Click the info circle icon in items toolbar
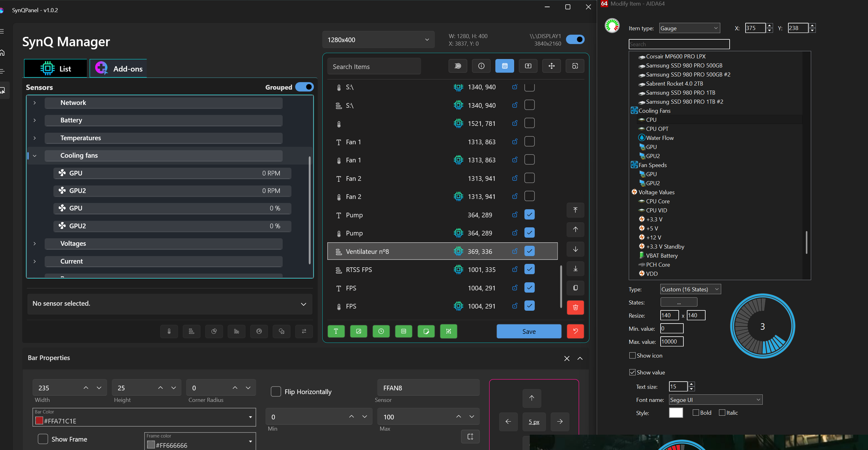The width and height of the screenshot is (868, 450). pyautogui.click(x=481, y=66)
